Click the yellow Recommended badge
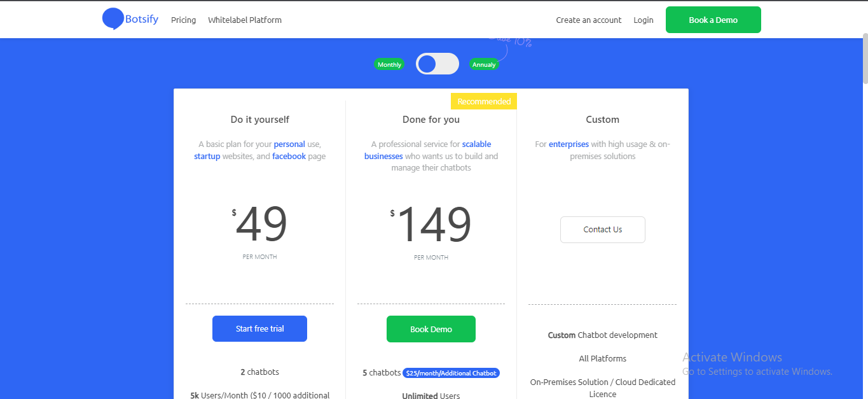This screenshot has width=868, height=399. 484,101
